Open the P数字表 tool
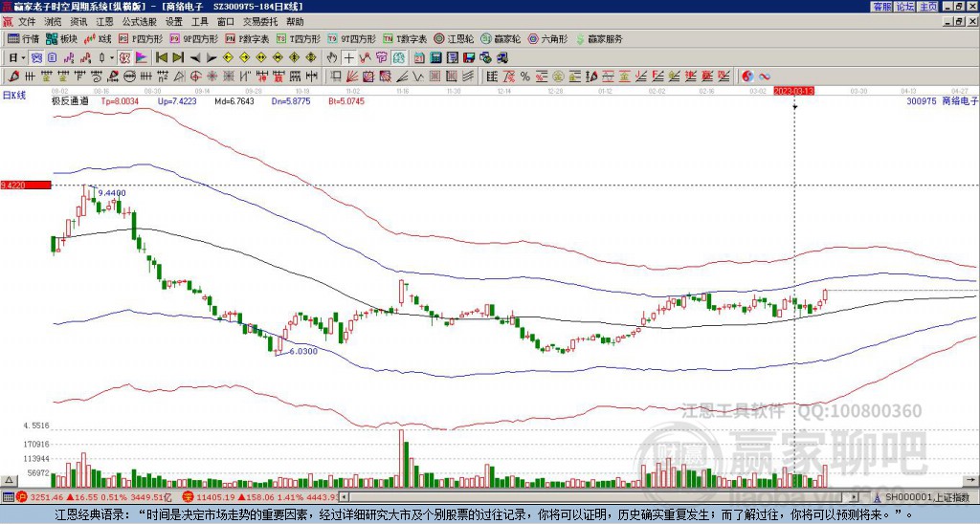 pos(248,38)
